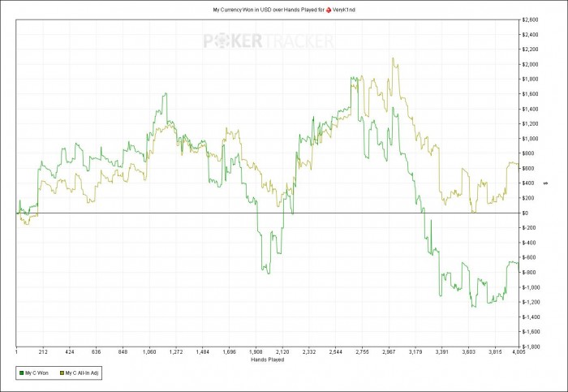Click the y-axis value "$1,200"
The width and height of the screenshot is (568, 392).
point(530,124)
